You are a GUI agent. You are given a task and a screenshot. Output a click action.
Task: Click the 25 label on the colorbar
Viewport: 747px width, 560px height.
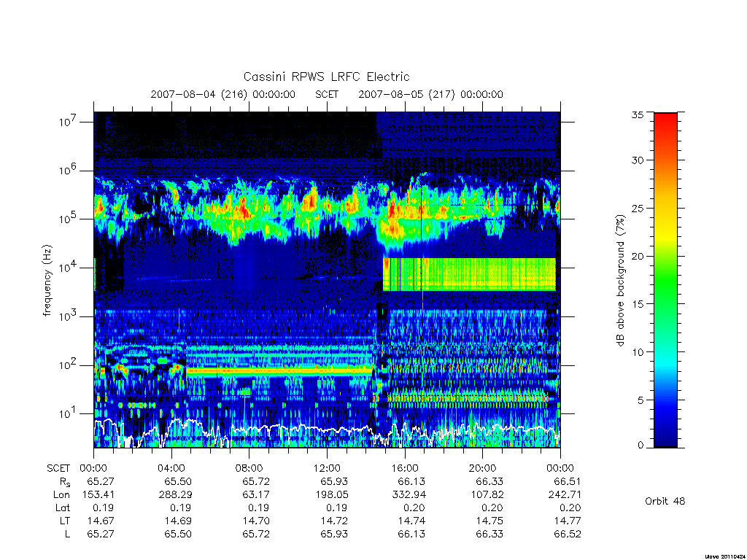pos(637,208)
